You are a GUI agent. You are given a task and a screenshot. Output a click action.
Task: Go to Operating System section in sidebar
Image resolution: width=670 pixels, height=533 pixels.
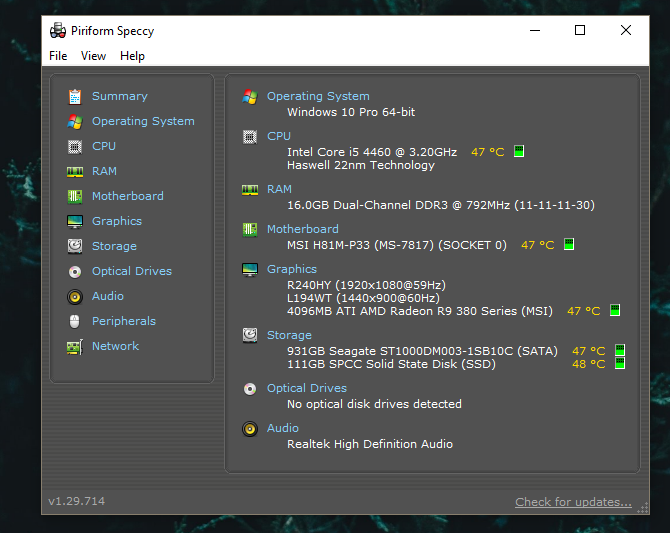click(x=143, y=121)
